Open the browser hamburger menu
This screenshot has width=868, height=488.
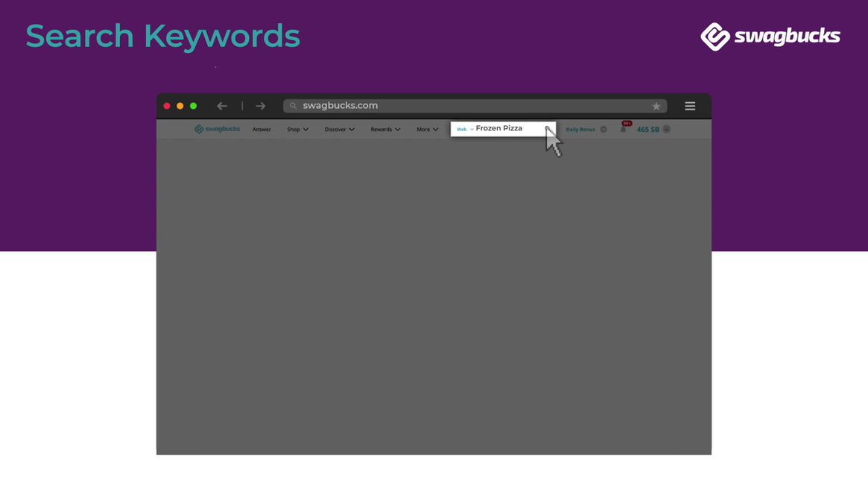690,106
